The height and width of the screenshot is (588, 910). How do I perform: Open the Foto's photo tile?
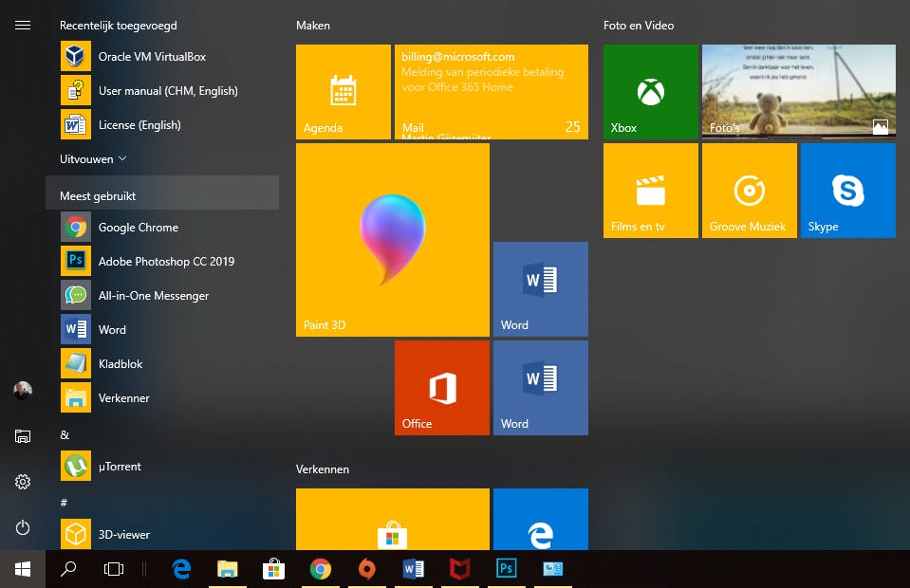[799, 92]
